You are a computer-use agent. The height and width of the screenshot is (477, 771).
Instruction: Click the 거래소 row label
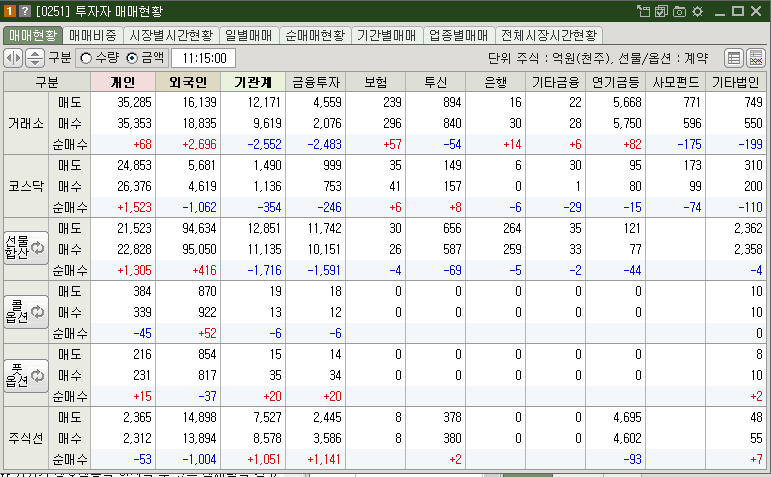[26, 123]
